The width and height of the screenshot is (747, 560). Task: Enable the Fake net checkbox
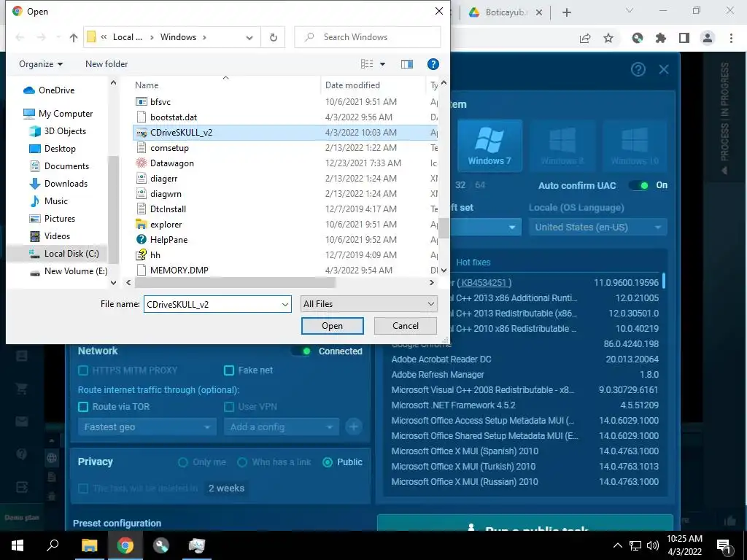pos(229,370)
